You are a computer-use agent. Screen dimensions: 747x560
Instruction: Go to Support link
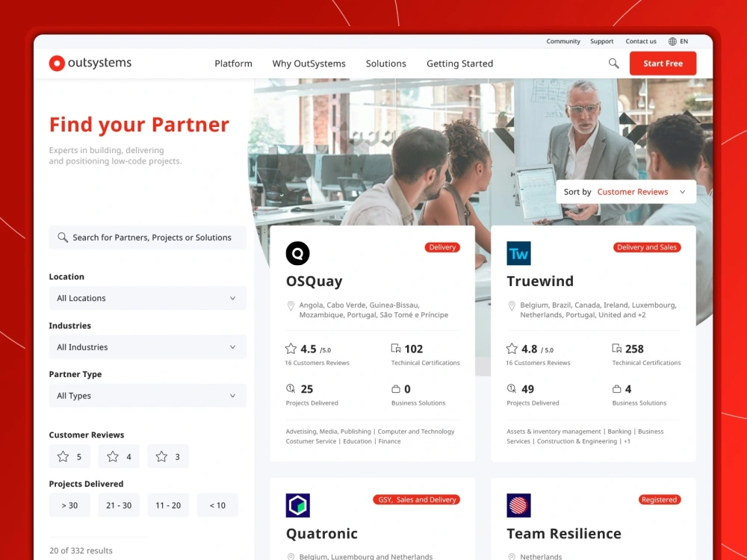(x=601, y=41)
